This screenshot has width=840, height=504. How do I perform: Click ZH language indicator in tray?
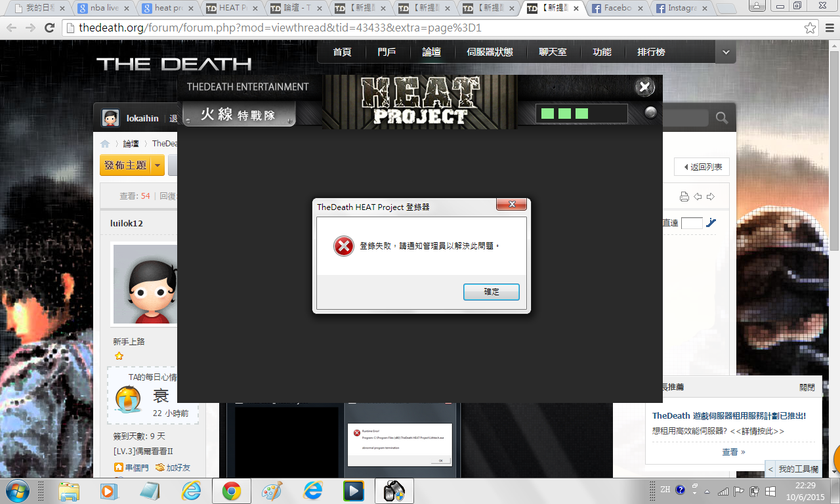(x=665, y=490)
